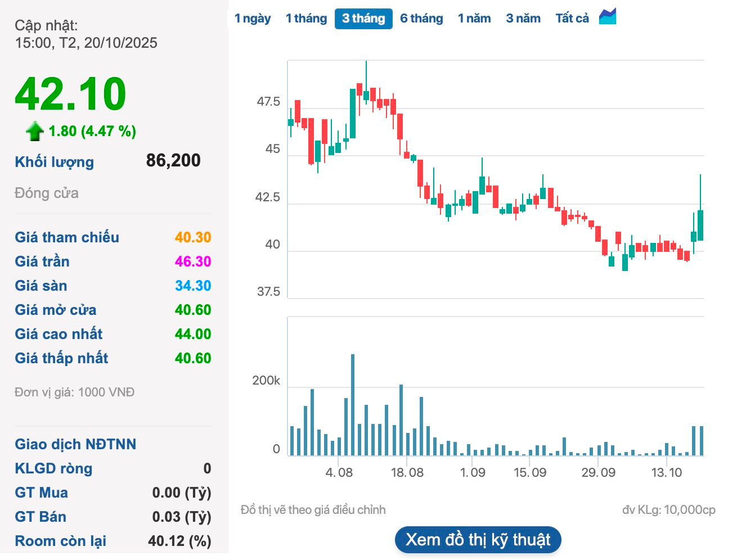Click the Giao dịch NĐTNN heading
This screenshot has width=746, height=560.
pos(75,444)
